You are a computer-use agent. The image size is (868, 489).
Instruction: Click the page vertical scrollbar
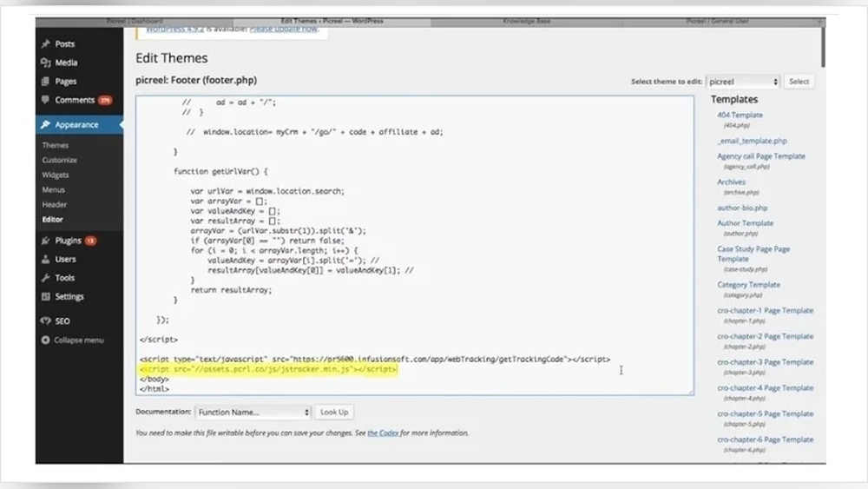823,47
